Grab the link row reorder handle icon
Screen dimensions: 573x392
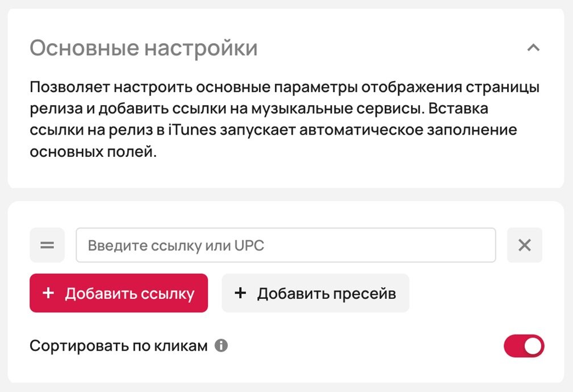point(47,245)
